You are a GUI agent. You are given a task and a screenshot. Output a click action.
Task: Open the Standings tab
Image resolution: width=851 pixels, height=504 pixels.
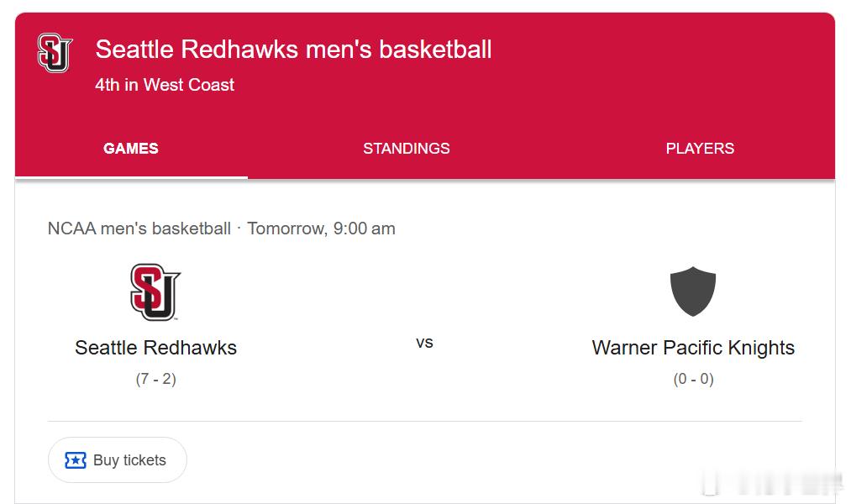pos(407,149)
